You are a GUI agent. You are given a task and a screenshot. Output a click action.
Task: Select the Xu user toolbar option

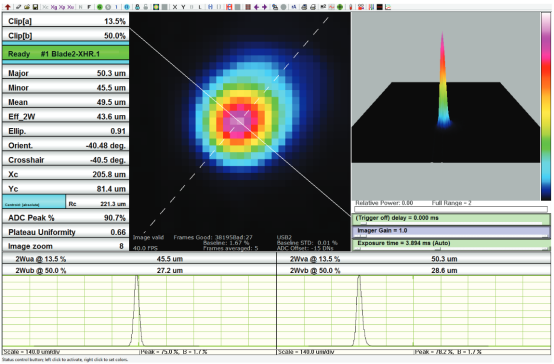pyautogui.click(x=71, y=7)
